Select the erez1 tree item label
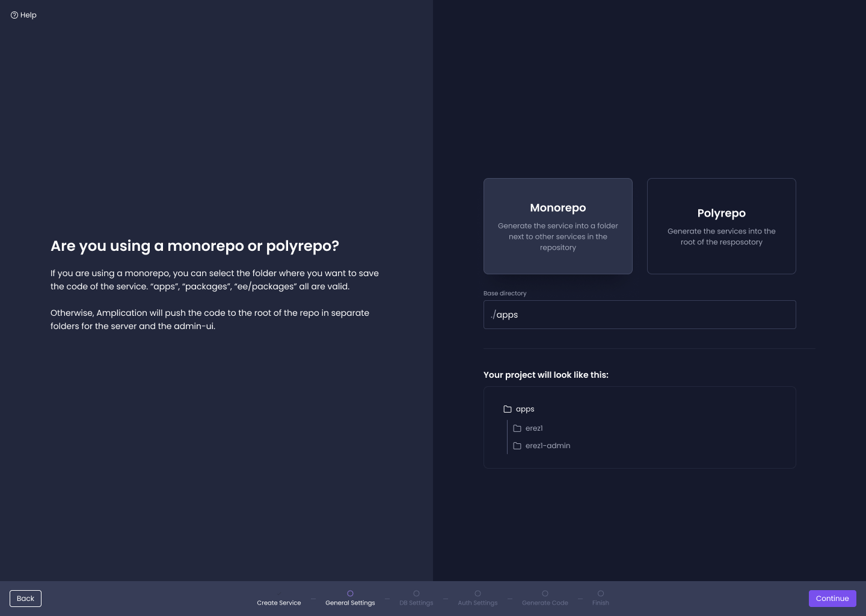Image resolution: width=866 pixels, height=616 pixels. point(534,428)
